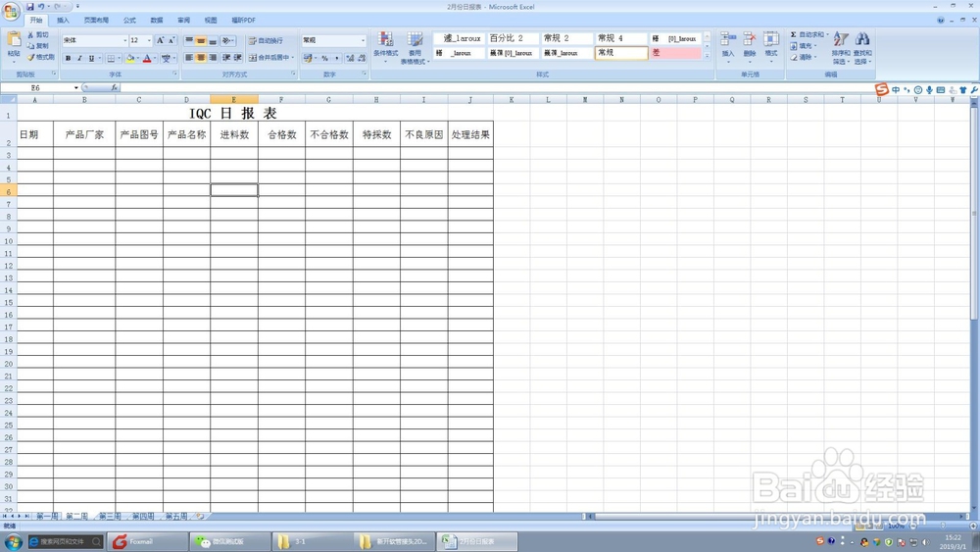Toggle underline formatting

tap(91, 58)
